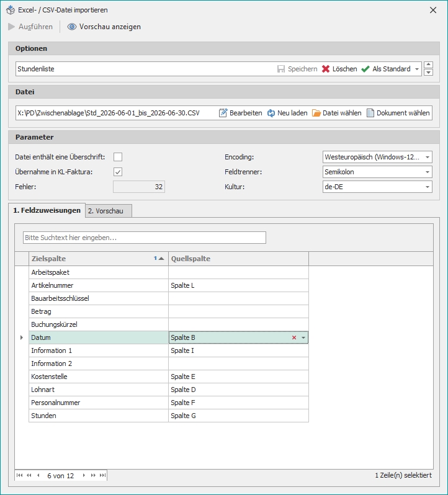Viewport: 448px width, 495px height.
Task: Sort by the Zielspalte column header
Action: [x=99, y=259]
